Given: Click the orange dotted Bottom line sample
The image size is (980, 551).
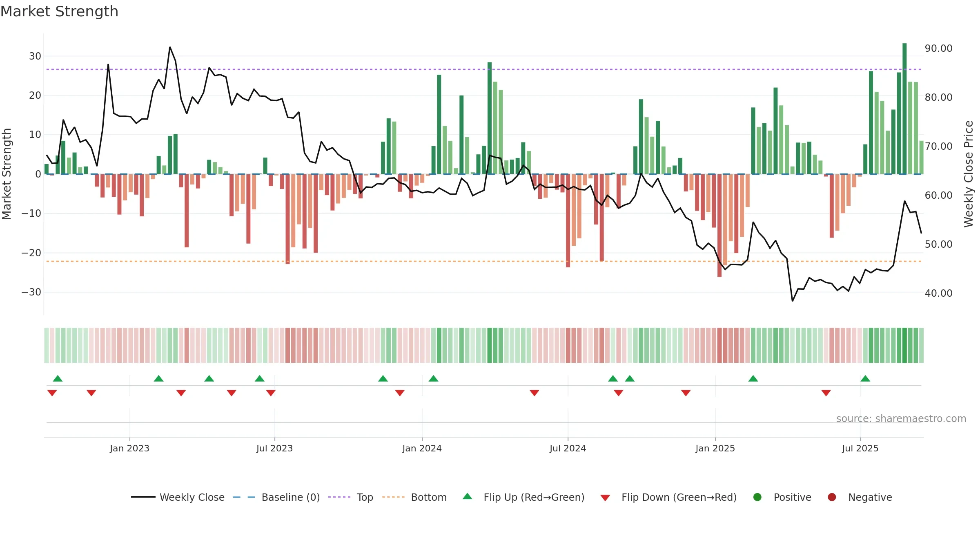Looking at the screenshot, I should (394, 497).
